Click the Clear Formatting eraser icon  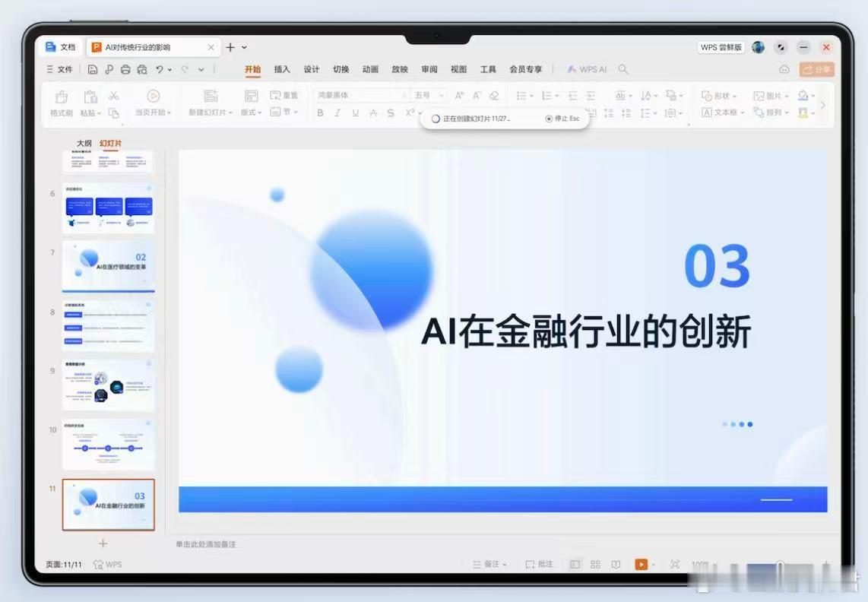pos(494,95)
